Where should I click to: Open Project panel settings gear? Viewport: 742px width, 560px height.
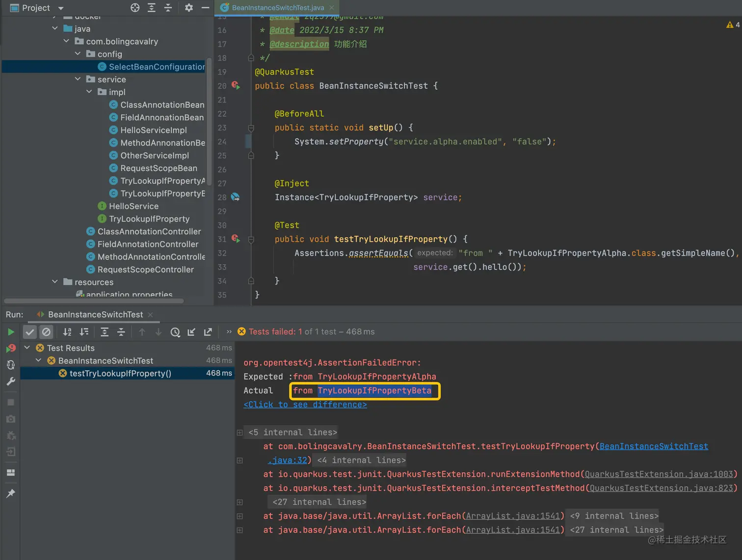click(189, 8)
